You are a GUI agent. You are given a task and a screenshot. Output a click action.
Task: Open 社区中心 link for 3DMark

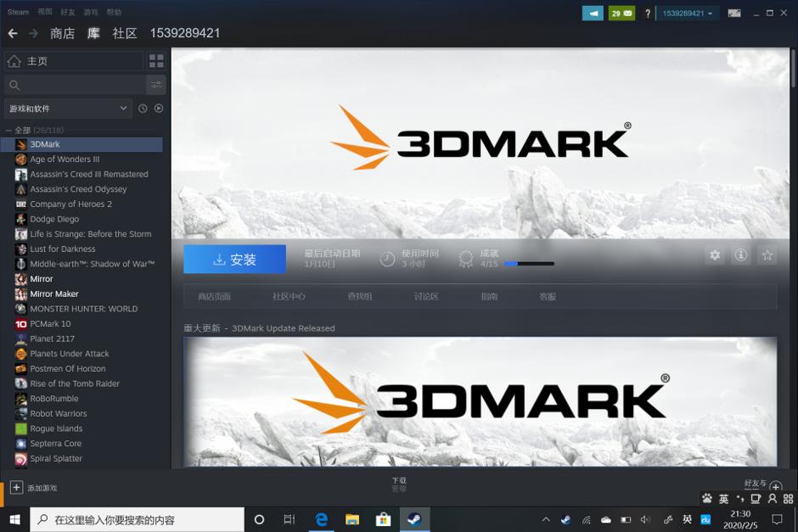(289, 296)
